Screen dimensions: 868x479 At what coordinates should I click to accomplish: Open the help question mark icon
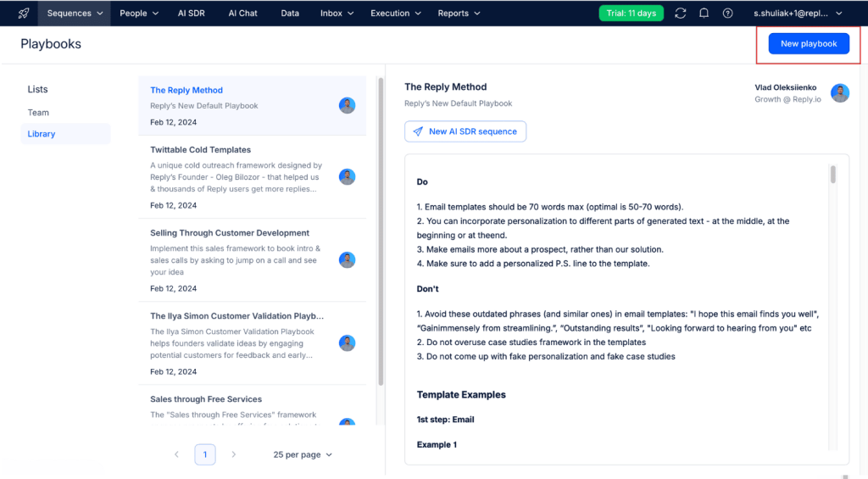(727, 14)
